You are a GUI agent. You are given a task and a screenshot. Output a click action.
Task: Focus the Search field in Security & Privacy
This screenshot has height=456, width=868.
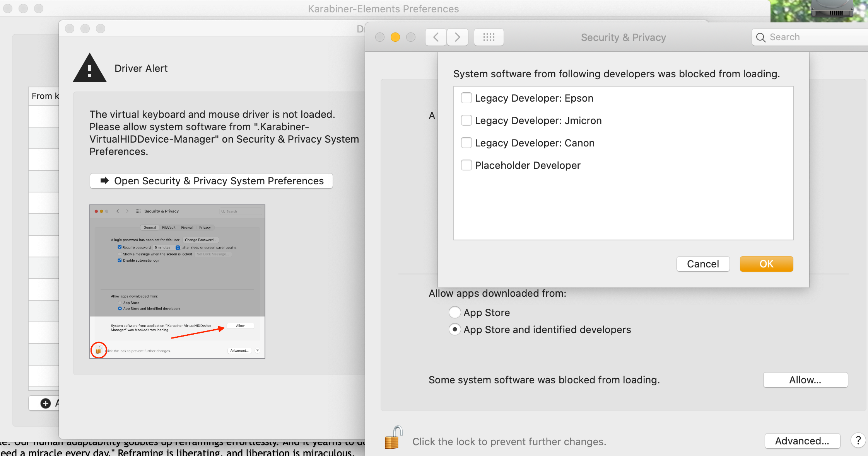tap(810, 37)
